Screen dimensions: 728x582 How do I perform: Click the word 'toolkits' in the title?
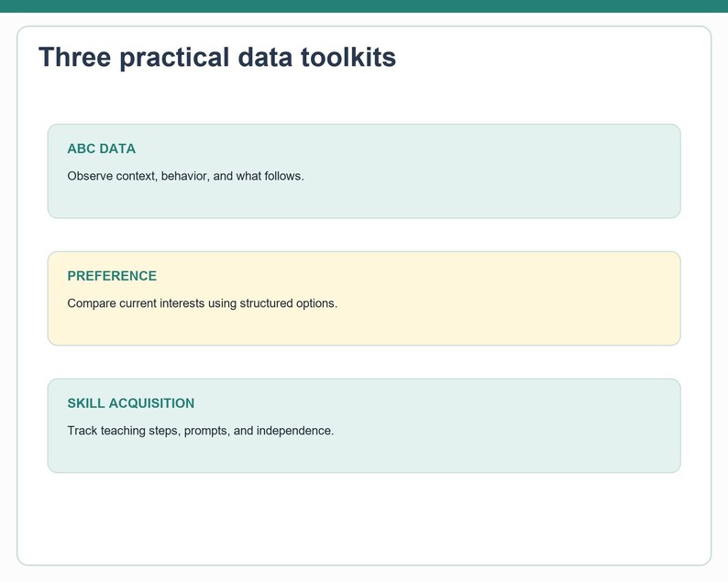tap(348, 58)
